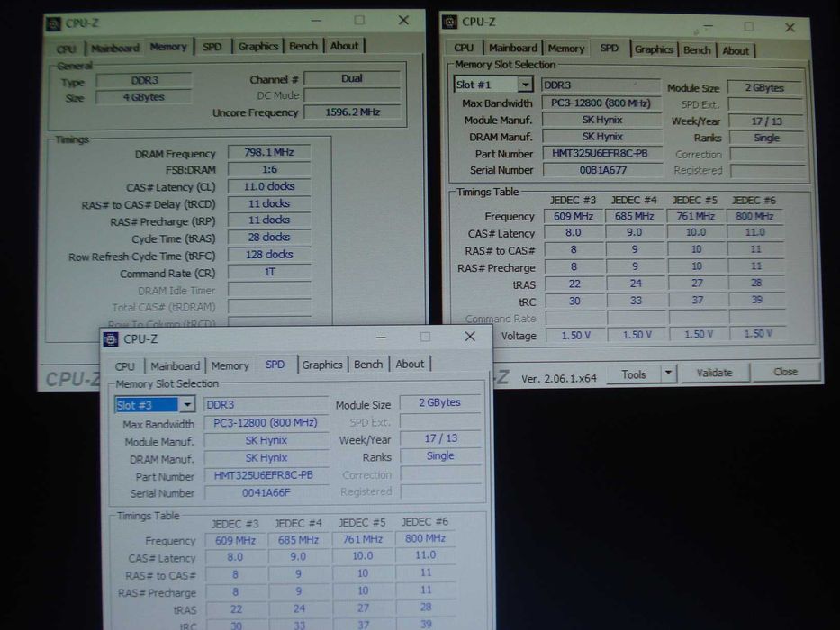Open the Slot #1 dropdown in the top-right window
Screen dimensions: 840x630
[x=526, y=85]
